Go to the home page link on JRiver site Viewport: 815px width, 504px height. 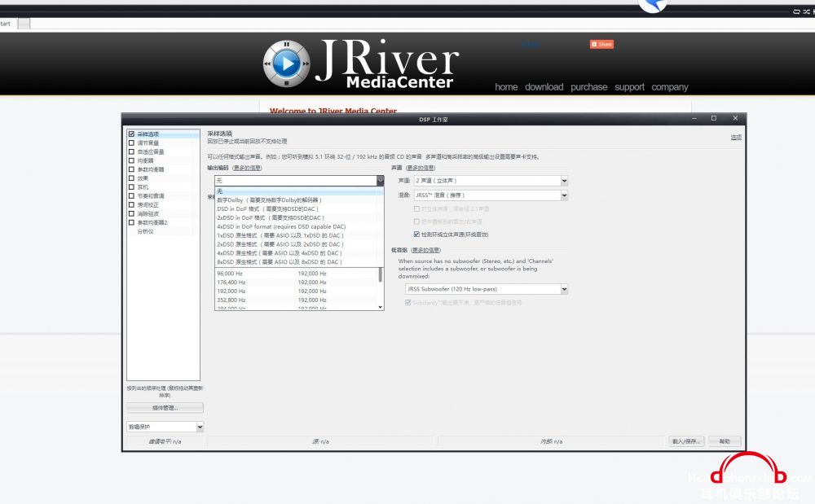[x=506, y=86]
